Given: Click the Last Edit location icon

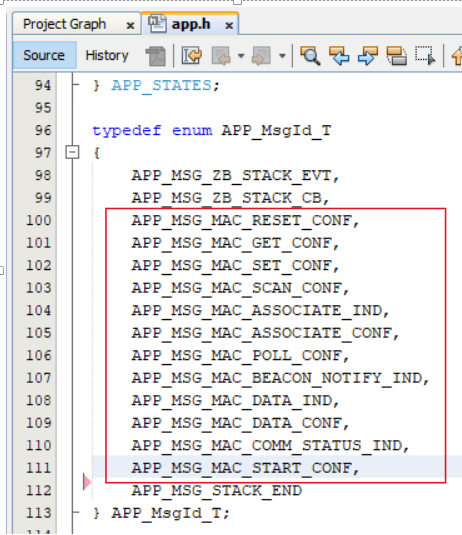Looking at the screenshot, I should click(x=192, y=55).
